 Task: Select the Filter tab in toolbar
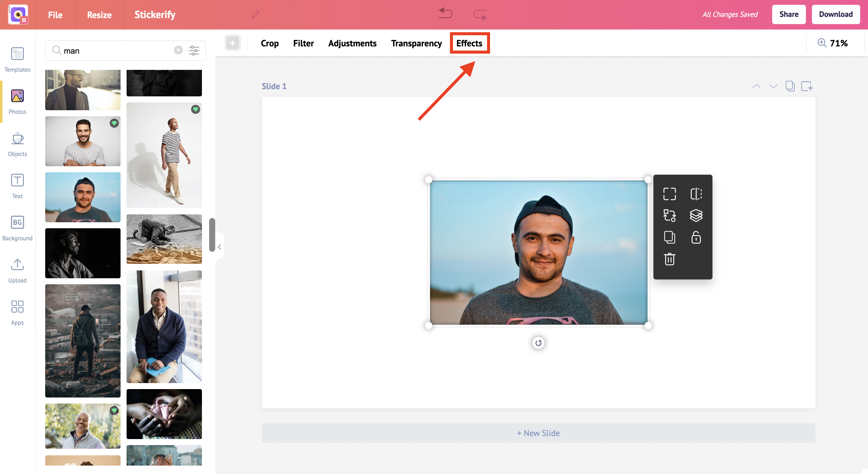(303, 43)
